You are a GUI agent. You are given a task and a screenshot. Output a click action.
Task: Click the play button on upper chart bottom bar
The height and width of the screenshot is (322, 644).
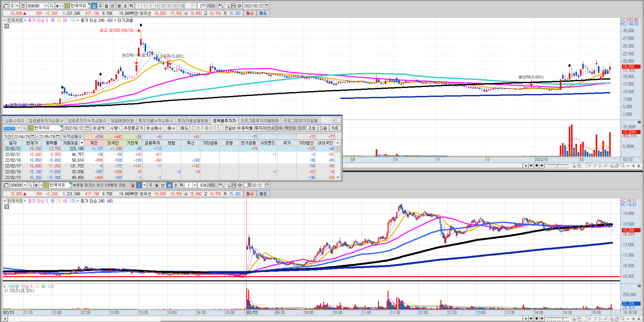click(x=526, y=166)
